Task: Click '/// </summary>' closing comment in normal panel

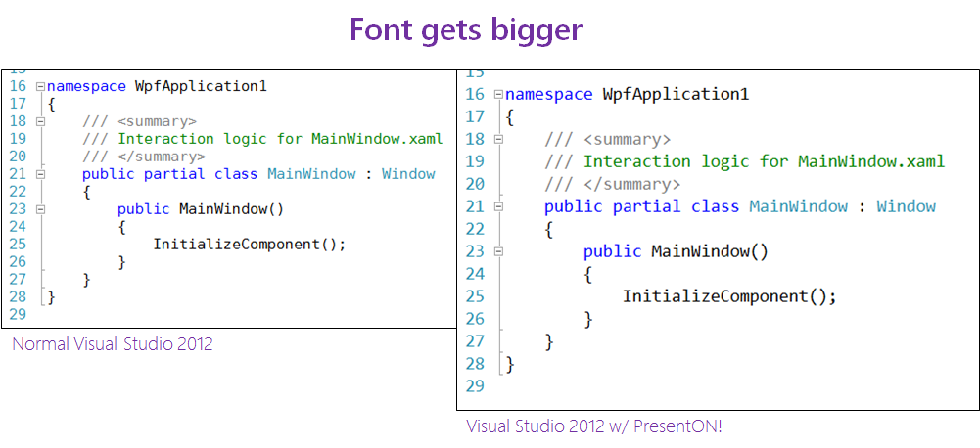Action: (x=144, y=157)
